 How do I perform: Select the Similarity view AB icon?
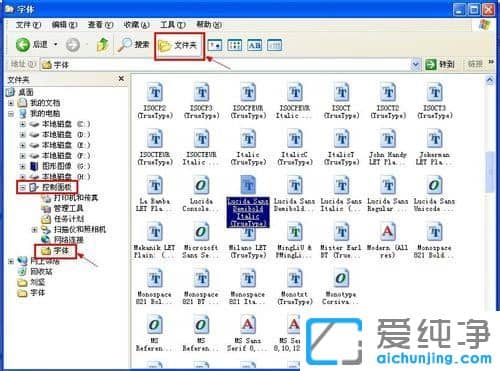point(254,45)
